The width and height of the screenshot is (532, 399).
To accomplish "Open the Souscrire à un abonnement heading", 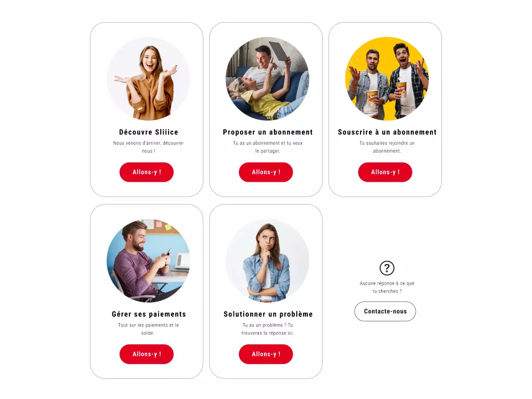I will tap(387, 132).
